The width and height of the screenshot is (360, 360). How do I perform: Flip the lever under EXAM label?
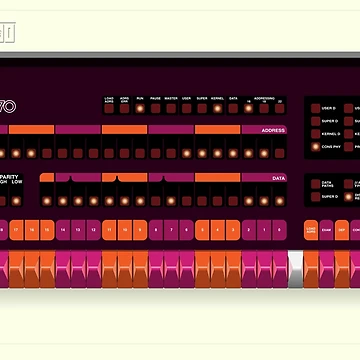tap(326, 269)
